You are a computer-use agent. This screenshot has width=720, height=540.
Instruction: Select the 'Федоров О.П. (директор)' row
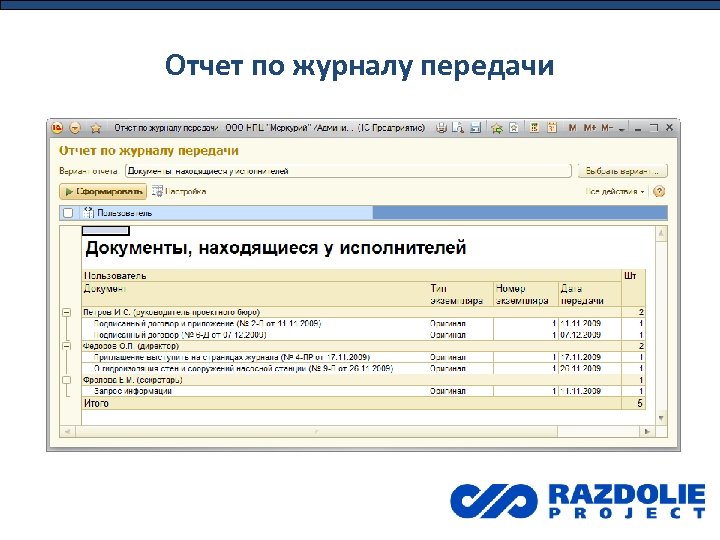click(x=363, y=346)
